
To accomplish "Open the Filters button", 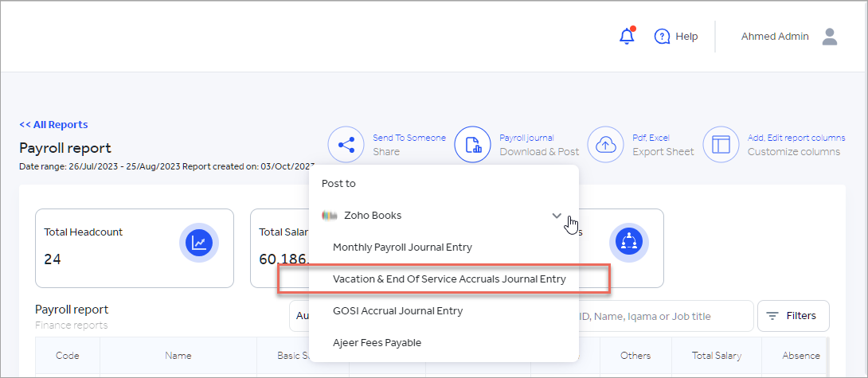I will click(792, 316).
